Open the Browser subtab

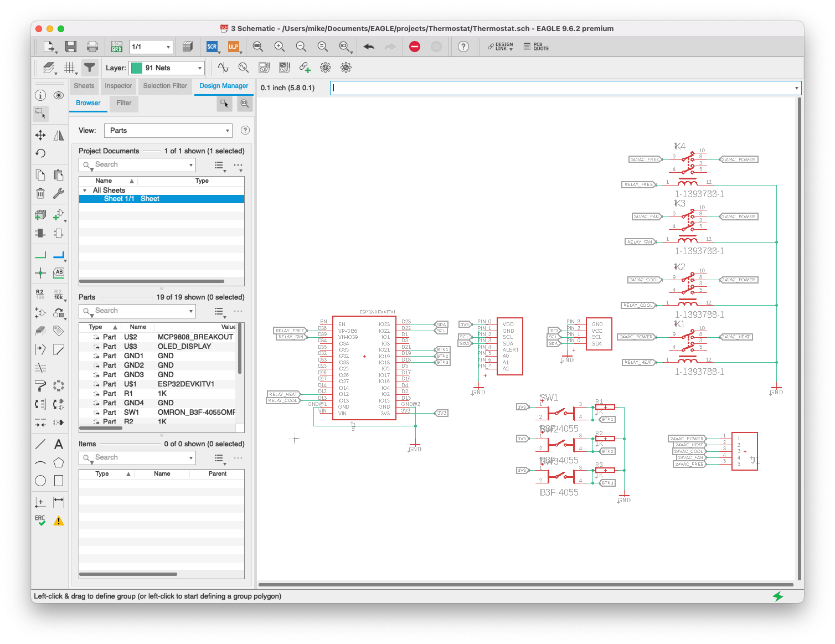pos(88,103)
